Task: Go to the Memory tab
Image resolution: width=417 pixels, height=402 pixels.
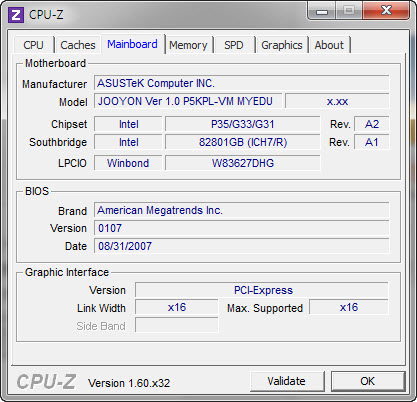Action: [188, 45]
